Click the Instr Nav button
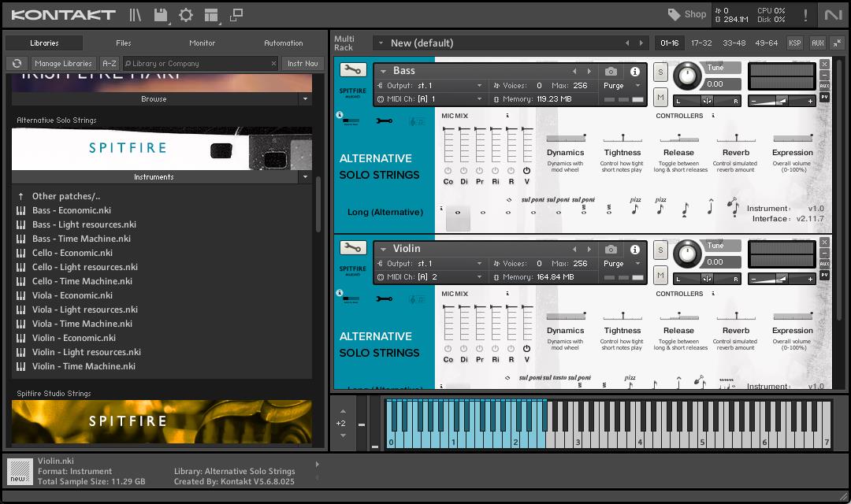This screenshot has height=504, width=851. pyautogui.click(x=303, y=64)
